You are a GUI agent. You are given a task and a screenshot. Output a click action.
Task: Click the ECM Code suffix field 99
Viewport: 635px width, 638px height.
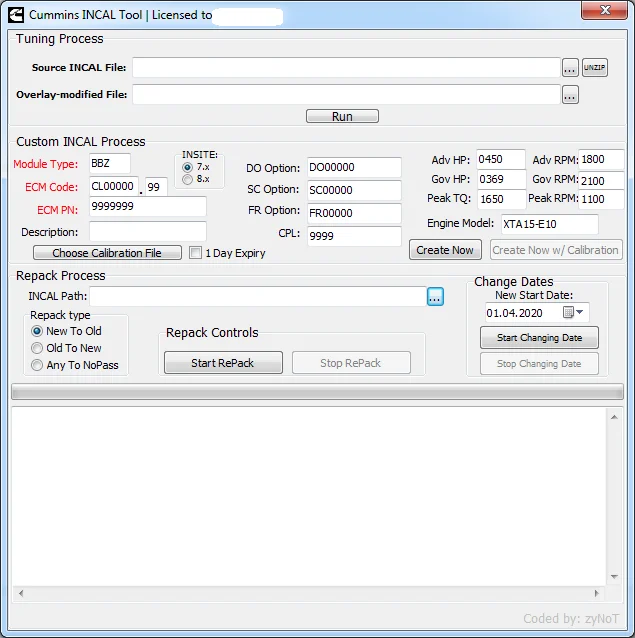156,187
